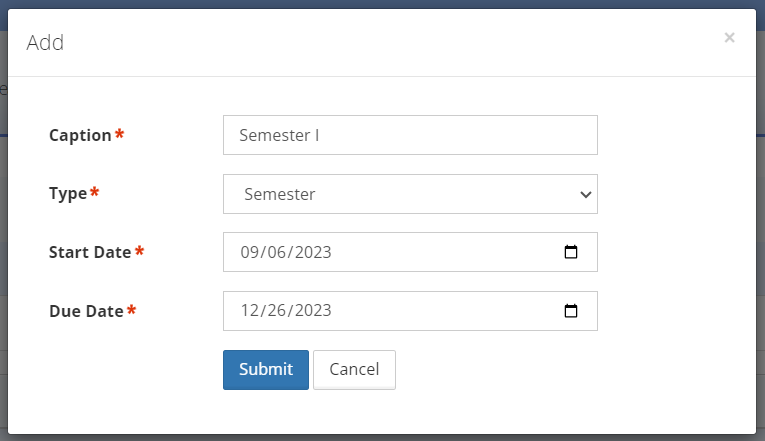Screen dimensions: 765x441
Task: Select the year 2023 in Start Date
Action: click(x=313, y=252)
